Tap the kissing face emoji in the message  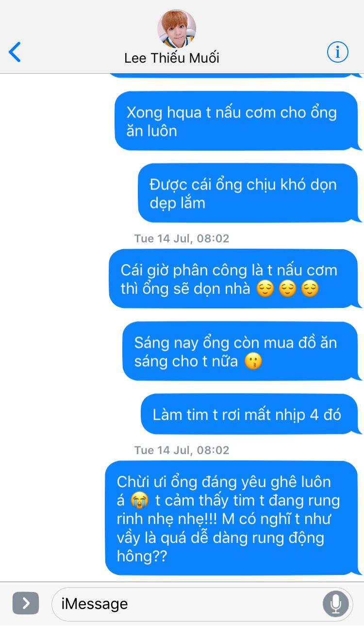click(x=252, y=361)
